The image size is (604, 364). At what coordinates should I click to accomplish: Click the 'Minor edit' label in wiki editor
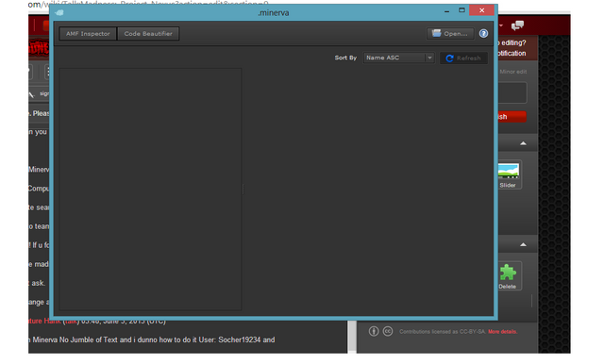pos(512,72)
